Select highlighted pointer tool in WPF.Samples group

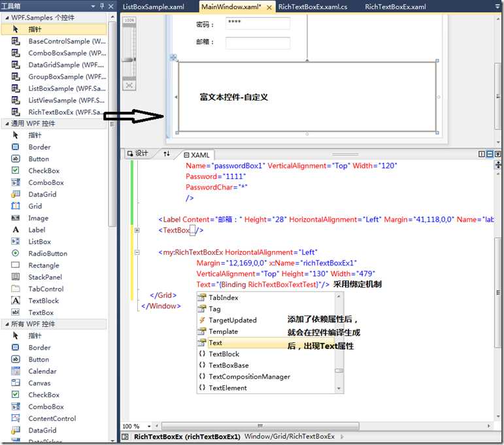(54, 29)
